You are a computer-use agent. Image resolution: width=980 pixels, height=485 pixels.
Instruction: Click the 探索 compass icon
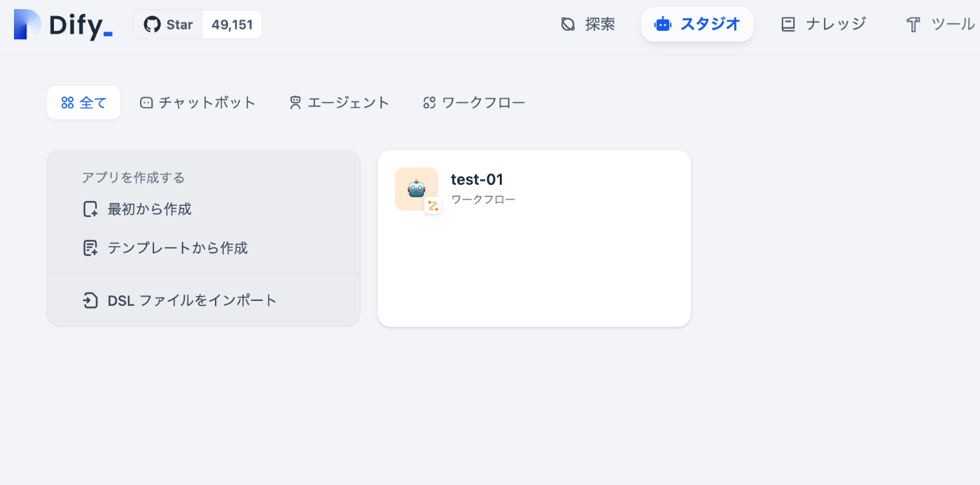[568, 24]
